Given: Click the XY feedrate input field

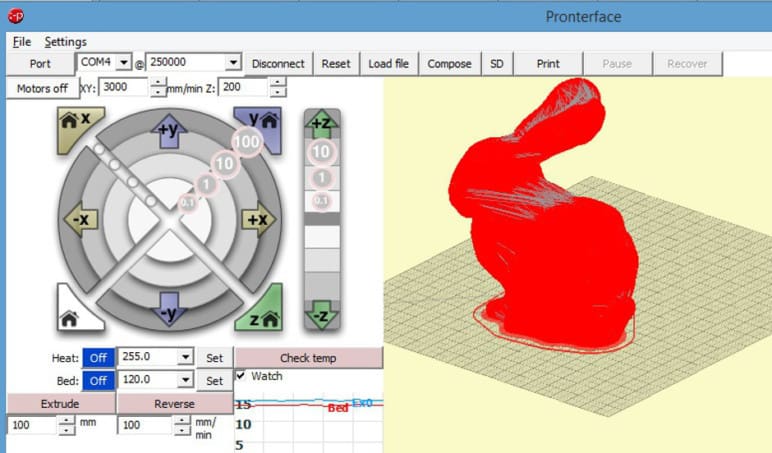Looking at the screenshot, I should click(123, 88).
